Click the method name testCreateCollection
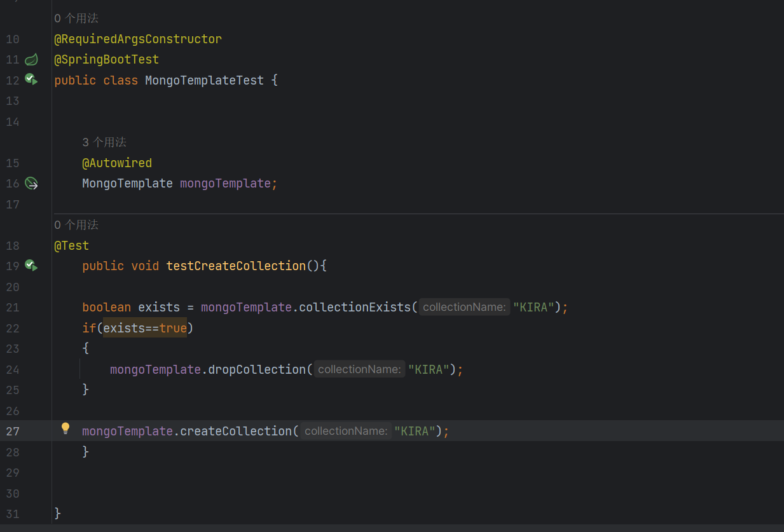The height and width of the screenshot is (532, 784). point(235,266)
